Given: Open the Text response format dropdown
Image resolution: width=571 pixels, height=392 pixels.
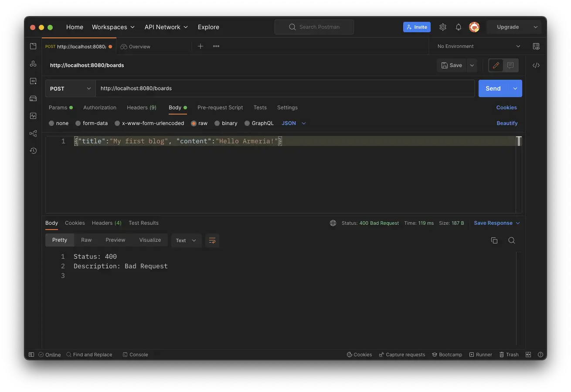Looking at the screenshot, I should point(186,240).
